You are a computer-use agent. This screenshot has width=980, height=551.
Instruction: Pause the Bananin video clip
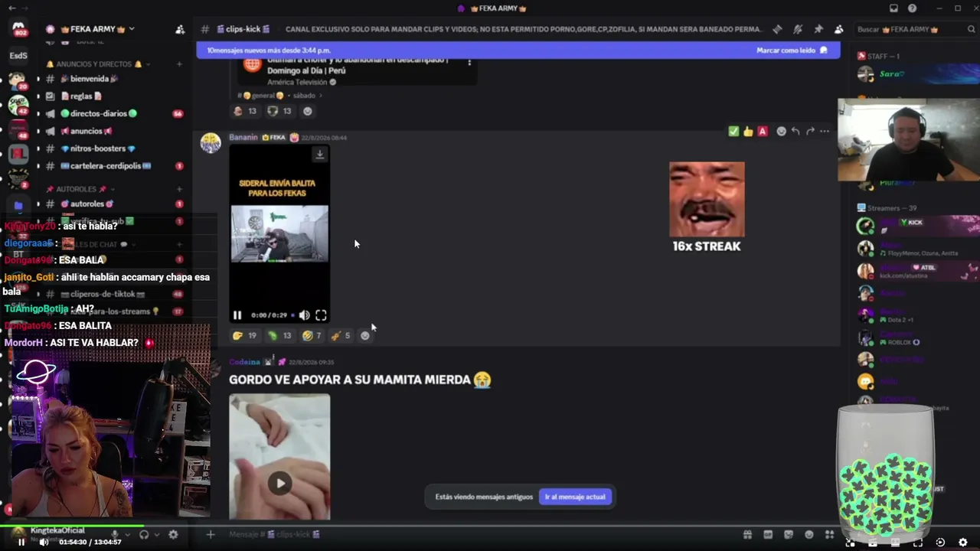coord(237,315)
